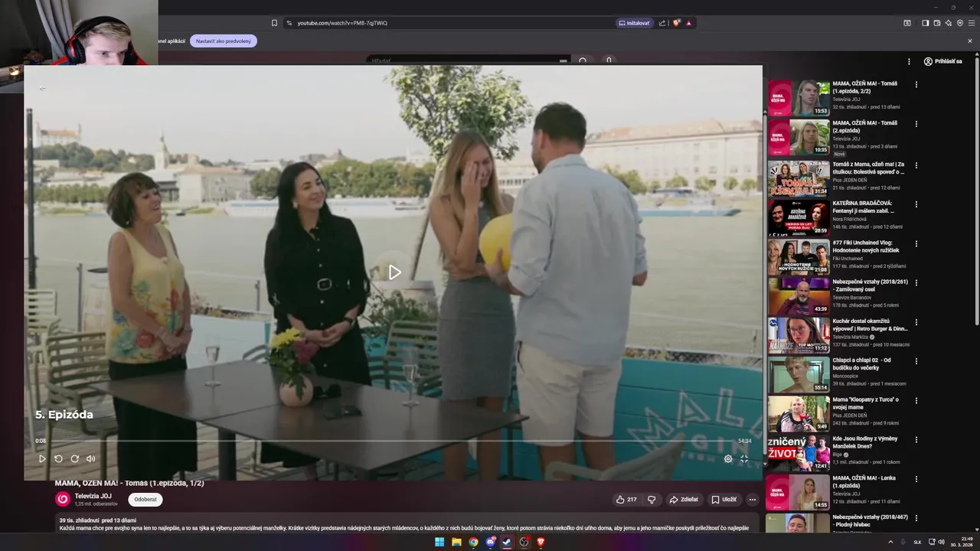Show hidden system tray icons chevron
This screenshot has height=551, width=980.
pyautogui.click(x=890, y=542)
